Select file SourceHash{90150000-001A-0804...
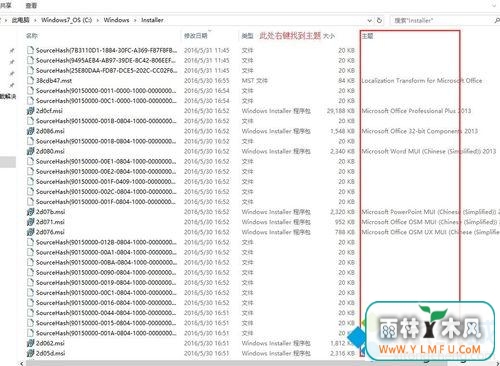The width and height of the screenshot is (500, 366). click(106, 333)
